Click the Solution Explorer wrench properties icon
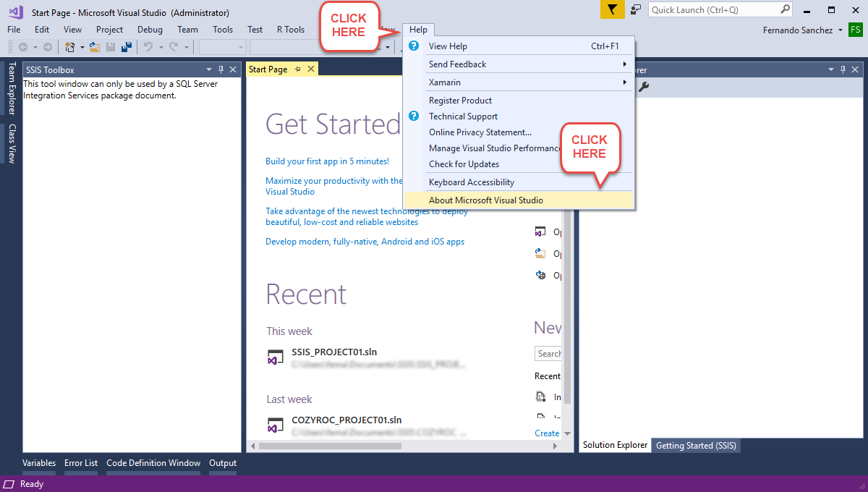Viewport: 868px width, 492px height. [643, 87]
